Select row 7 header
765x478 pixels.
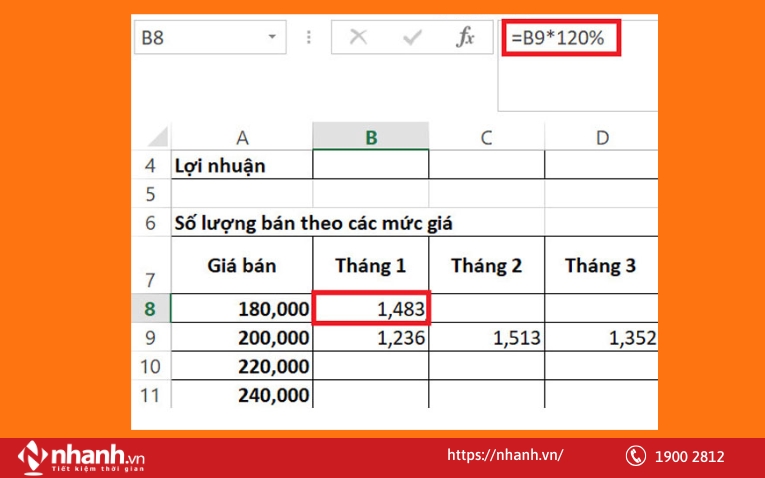(151, 265)
